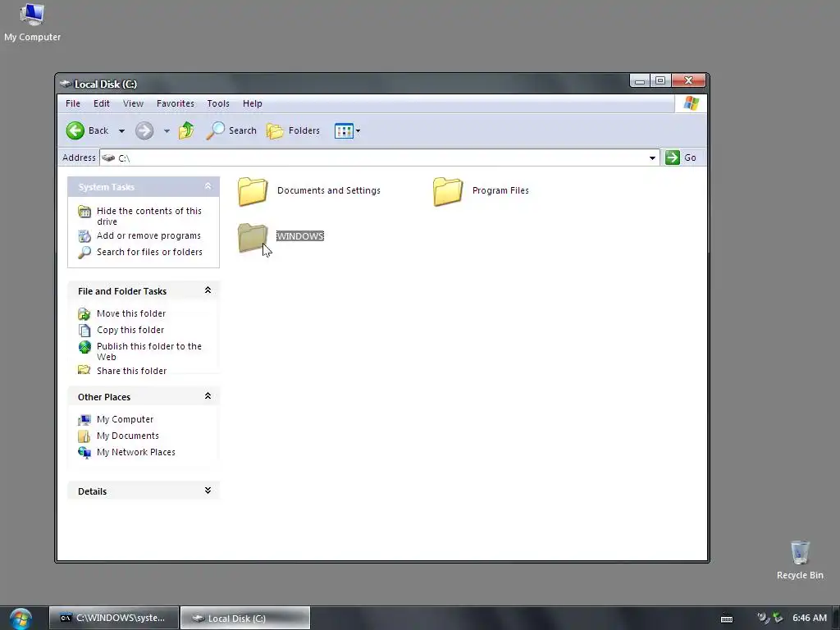840x630 pixels.
Task: Click the Local Disk (C:) taskbar button
Action: pos(244,618)
